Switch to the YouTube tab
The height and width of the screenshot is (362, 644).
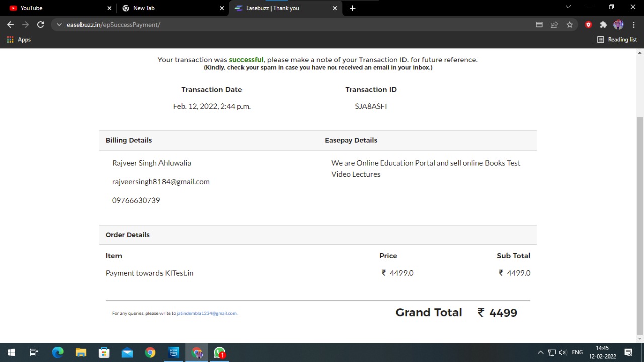(x=55, y=8)
